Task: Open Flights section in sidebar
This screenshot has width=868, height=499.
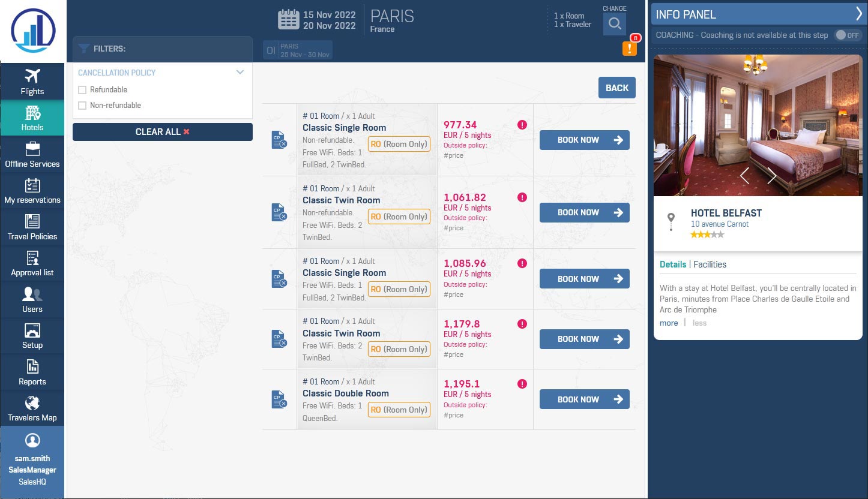Action: click(x=32, y=82)
